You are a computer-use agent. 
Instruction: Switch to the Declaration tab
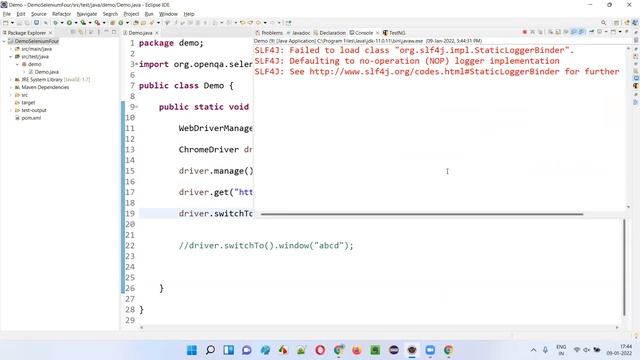click(330, 33)
